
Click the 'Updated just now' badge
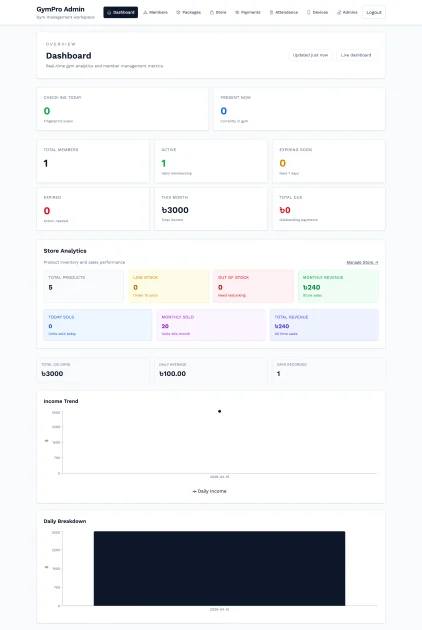pyautogui.click(x=310, y=55)
